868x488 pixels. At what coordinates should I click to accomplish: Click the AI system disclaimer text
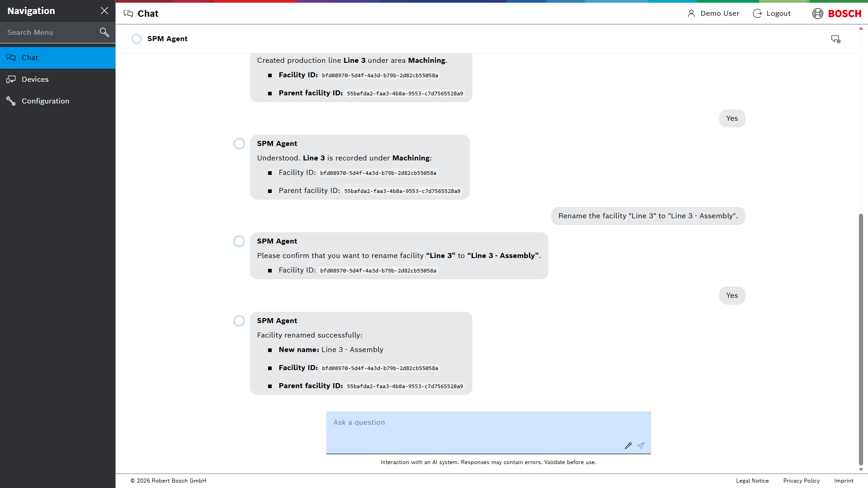coord(488,462)
